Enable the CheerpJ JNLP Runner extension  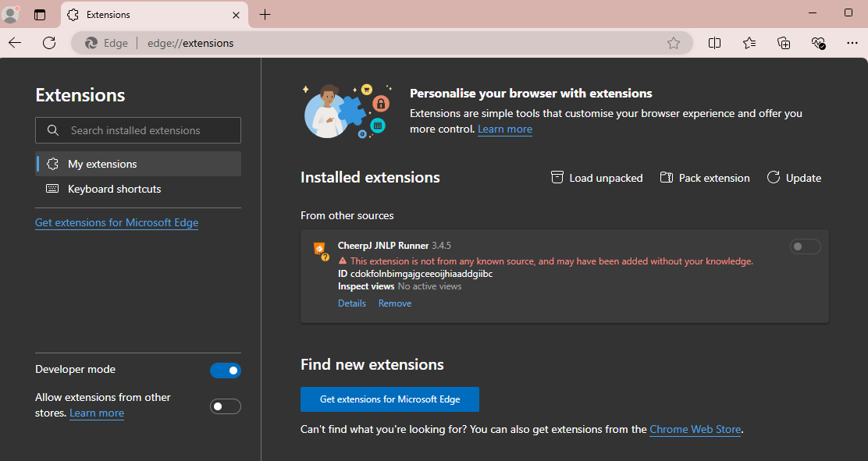805,247
